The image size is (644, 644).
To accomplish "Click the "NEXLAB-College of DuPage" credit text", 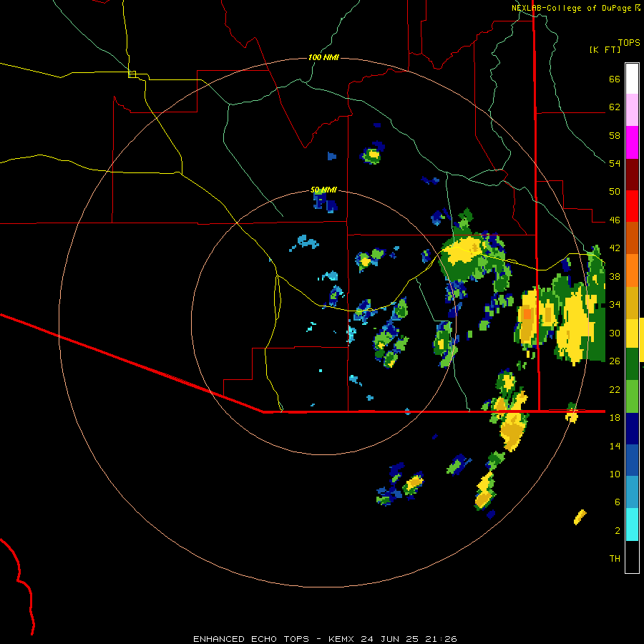I will [571, 8].
